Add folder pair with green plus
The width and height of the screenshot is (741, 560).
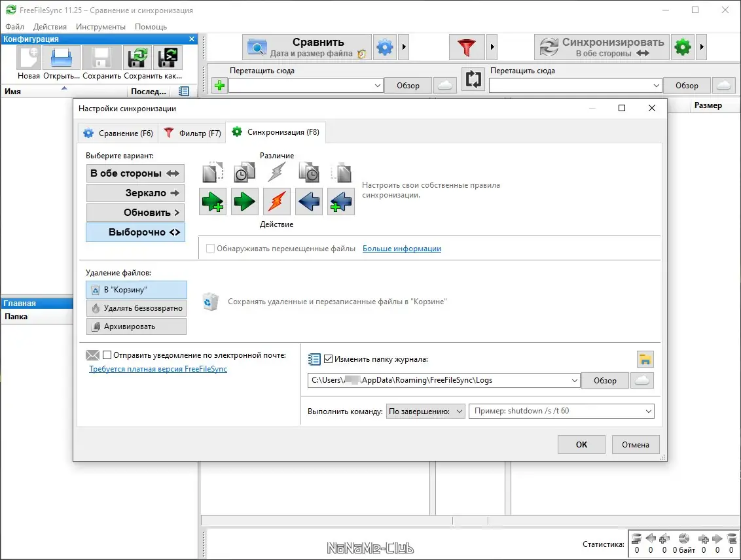point(219,86)
